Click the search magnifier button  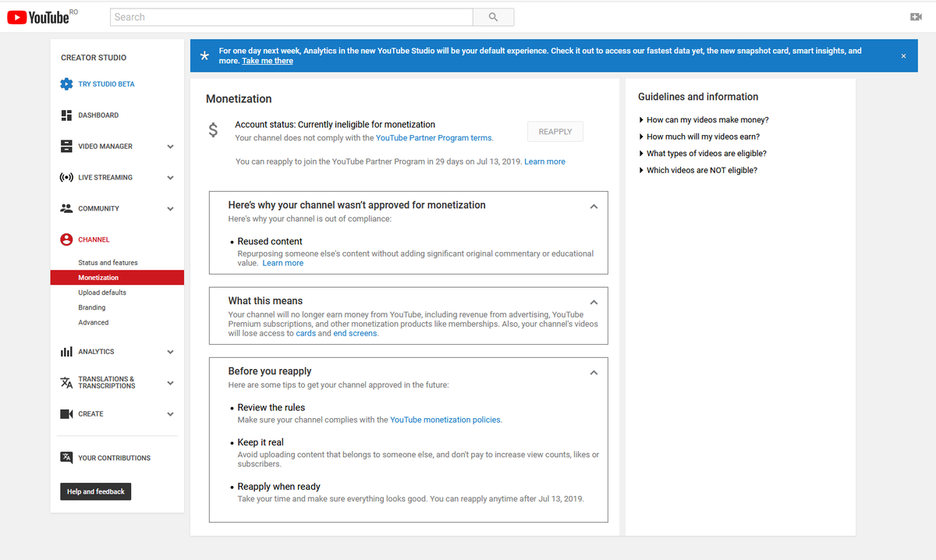pos(493,17)
